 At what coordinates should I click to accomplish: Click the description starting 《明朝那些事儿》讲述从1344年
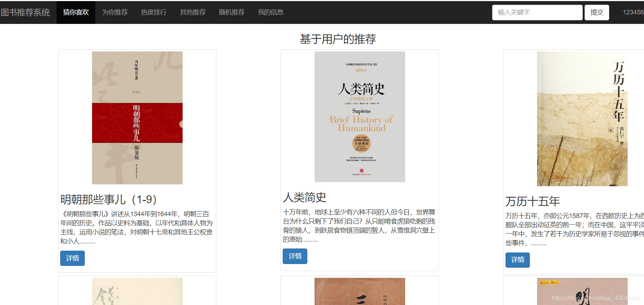pyautogui.click(x=137, y=227)
